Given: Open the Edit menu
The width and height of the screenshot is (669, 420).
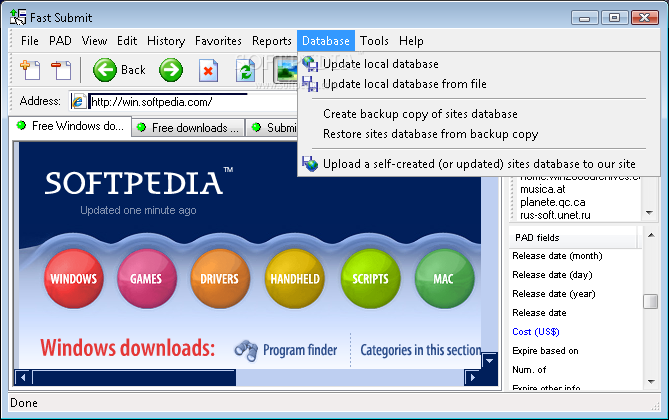Looking at the screenshot, I should (x=127, y=41).
